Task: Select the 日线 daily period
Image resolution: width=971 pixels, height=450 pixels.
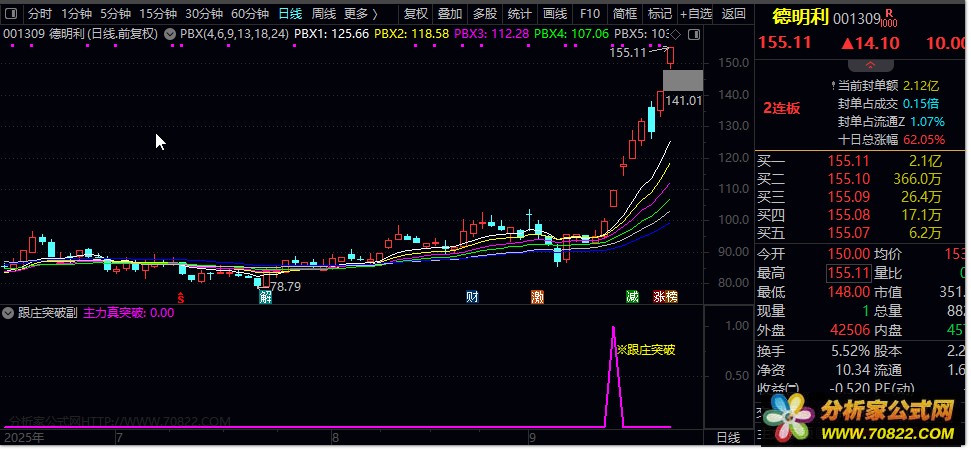Action: point(290,14)
